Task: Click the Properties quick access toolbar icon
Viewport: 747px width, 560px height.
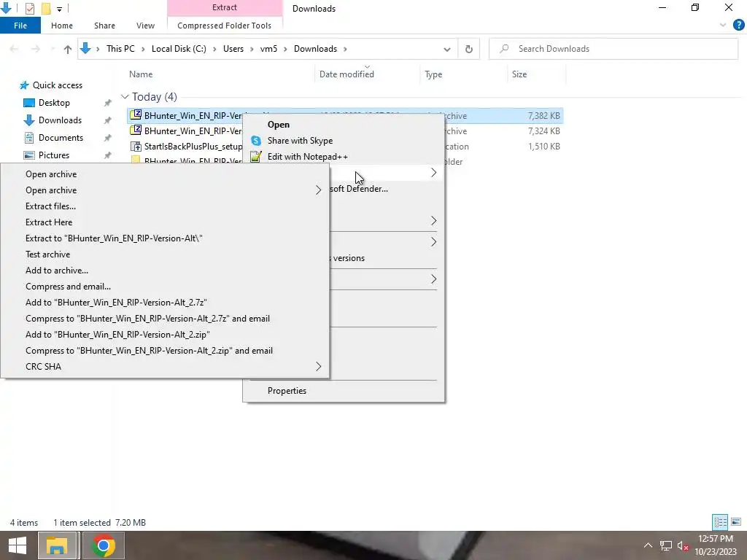Action: click(29, 8)
